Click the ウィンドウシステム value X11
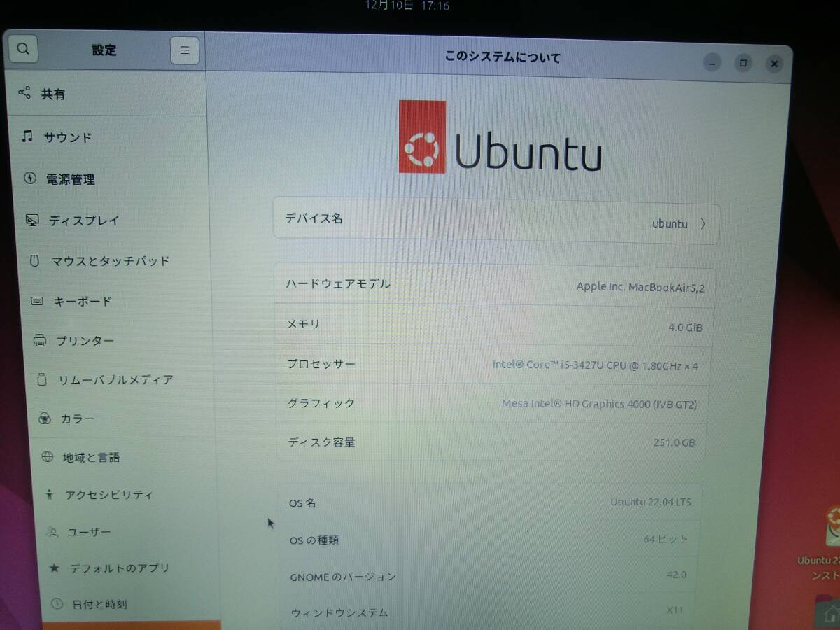Image resolution: width=840 pixels, height=630 pixels. tap(675, 610)
